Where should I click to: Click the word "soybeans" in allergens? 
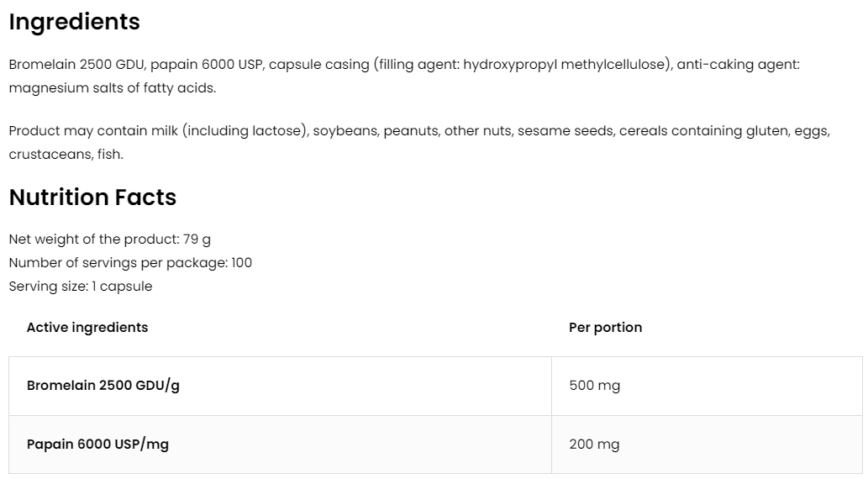345,131
